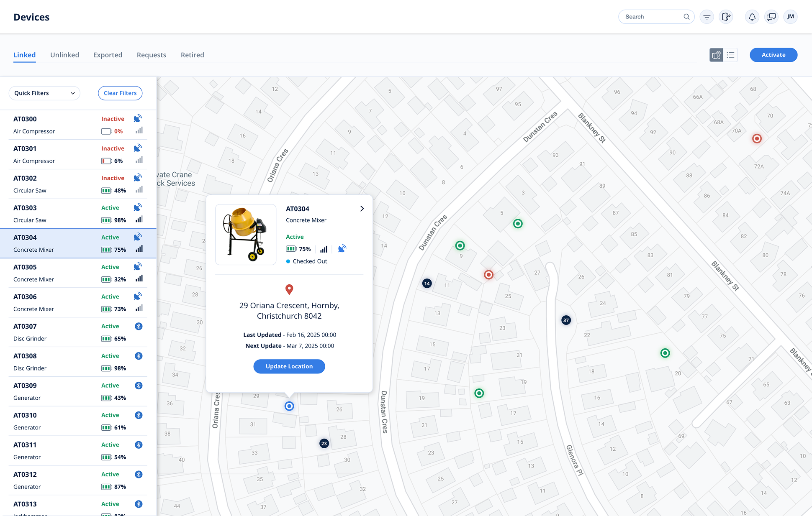The image size is (812, 516).
Task: Click the JM user avatar
Action: (x=790, y=17)
